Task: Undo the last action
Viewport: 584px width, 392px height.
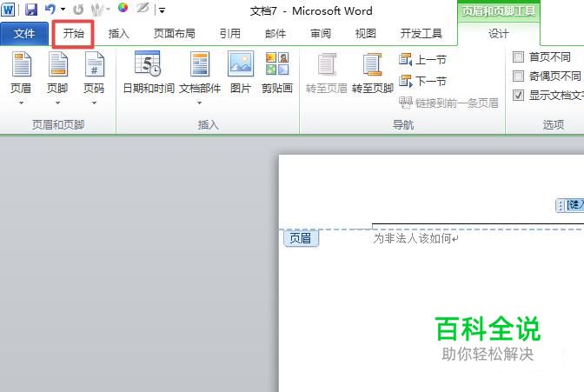Action: [50, 10]
